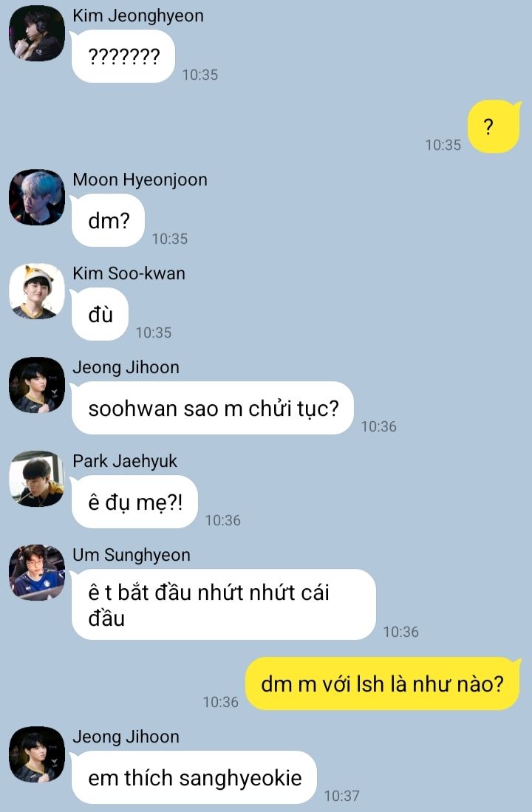Viewport: 532px width, 812px height.
Task: Open Kim Jeonghyeon's profile picture
Action: point(37,33)
